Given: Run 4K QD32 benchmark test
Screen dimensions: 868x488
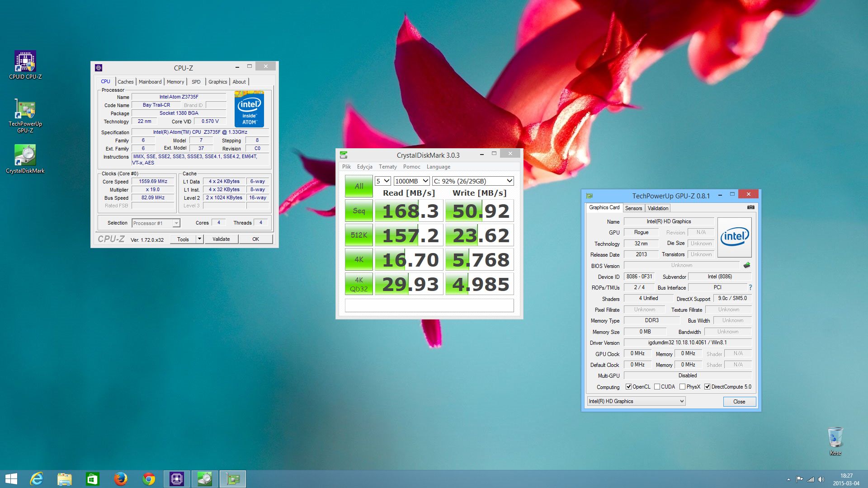Looking at the screenshot, I should coord(359,284).
